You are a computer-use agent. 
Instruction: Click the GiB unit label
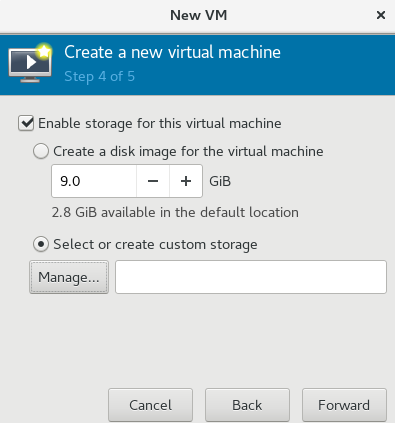coord(220,181)
